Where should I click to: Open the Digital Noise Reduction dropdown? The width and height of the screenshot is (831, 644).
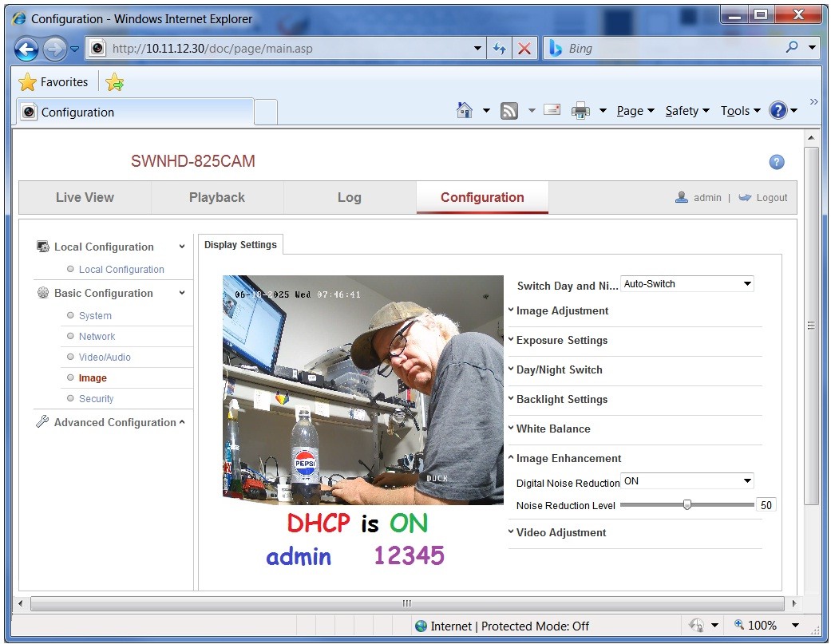coord(687,481)
